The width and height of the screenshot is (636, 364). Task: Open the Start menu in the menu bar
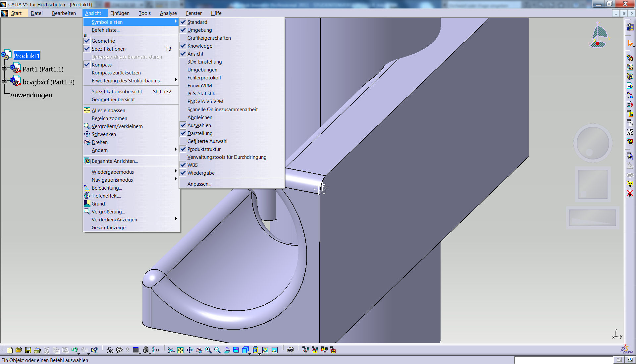[16, 13]
